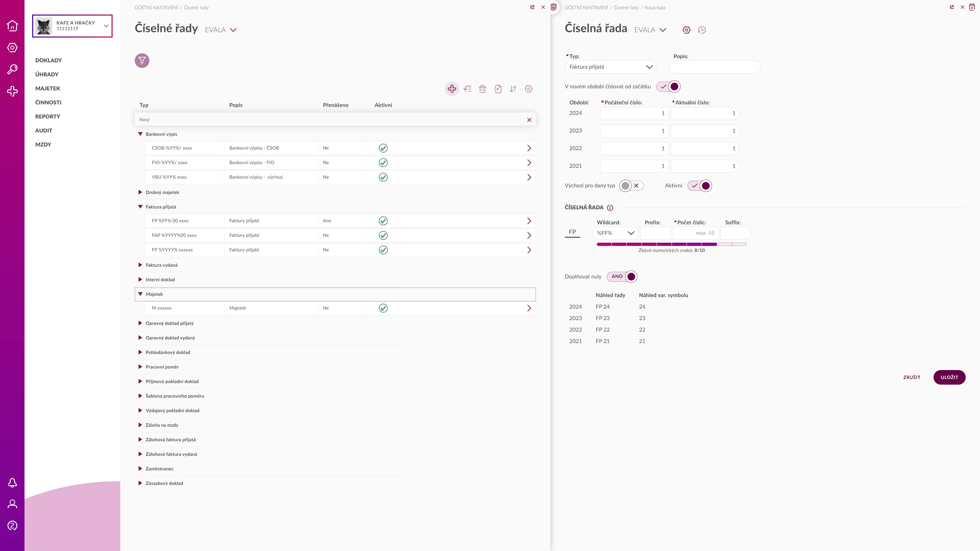Image resolution: width=980 pixels, height=551 pixels.
Task: Click the calculator icon between panels
Action: click(x=554, y=7)
